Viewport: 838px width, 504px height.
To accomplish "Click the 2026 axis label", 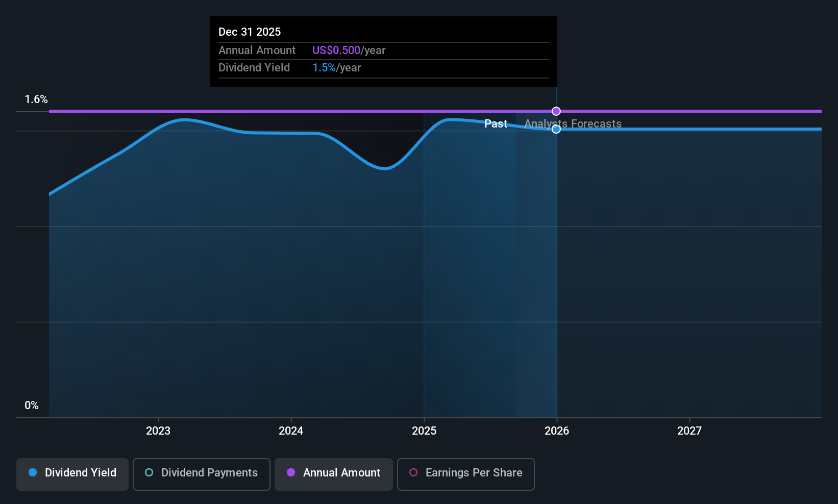I will tap(557, 431).
